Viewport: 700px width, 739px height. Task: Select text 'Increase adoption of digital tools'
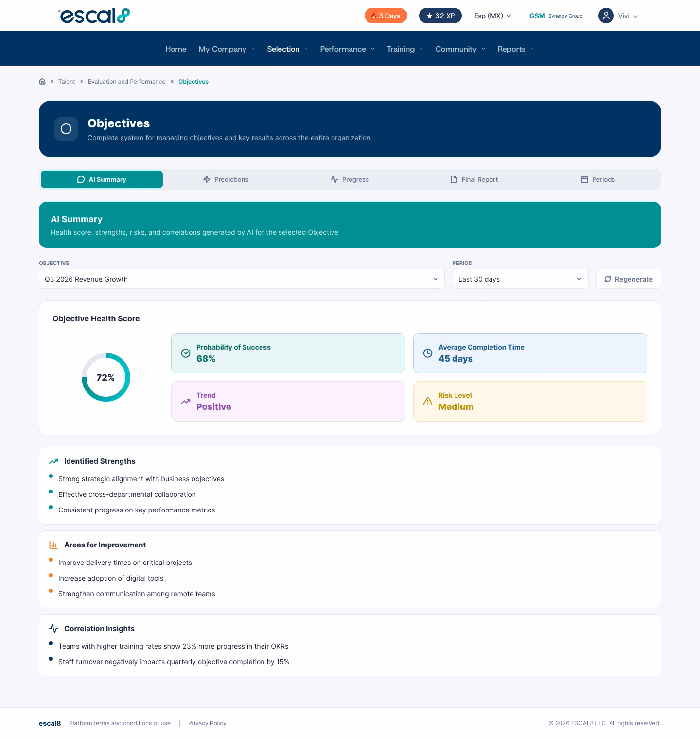tap(111, 578)
